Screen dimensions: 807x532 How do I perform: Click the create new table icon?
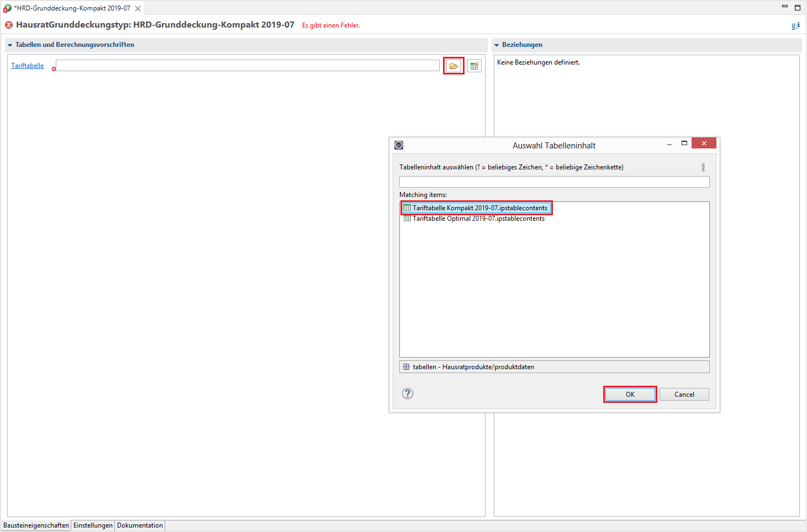pyautogui.click(x=474, y=66)
